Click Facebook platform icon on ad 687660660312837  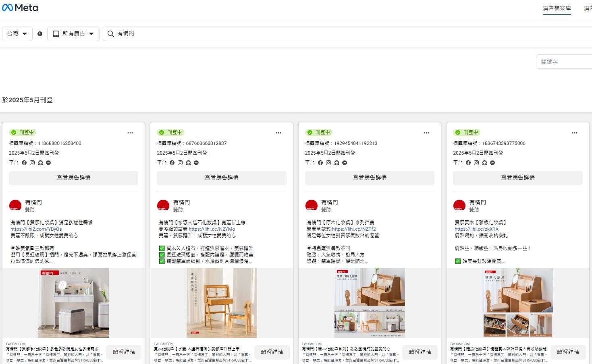(172, 163)
